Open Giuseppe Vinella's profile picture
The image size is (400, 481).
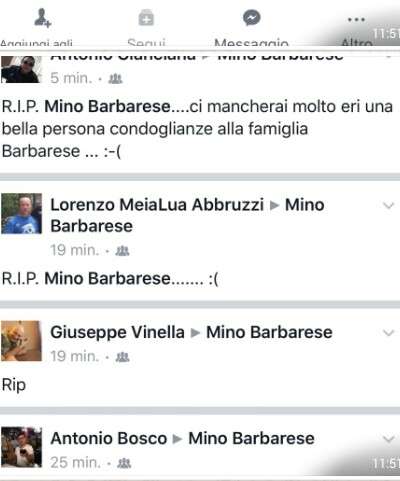pyautogui.click(x=22, y=341)
